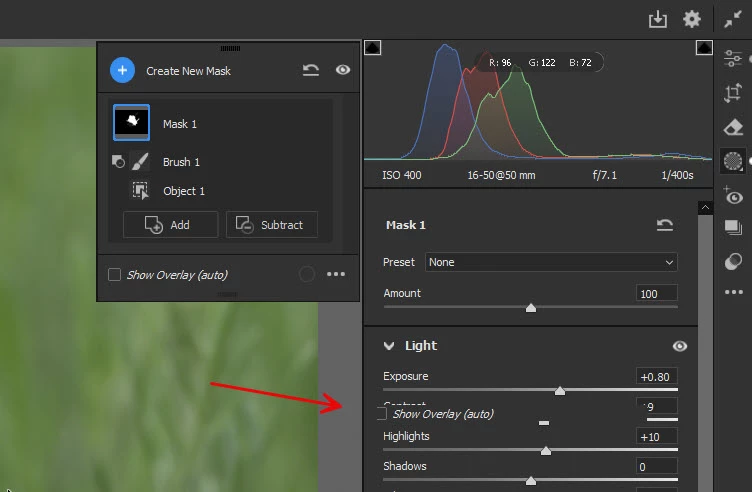The height and width of the screenshot is (492, 752).
Task: Click the Mask 1 name label in the mask list
Action: tap(180, 124)
